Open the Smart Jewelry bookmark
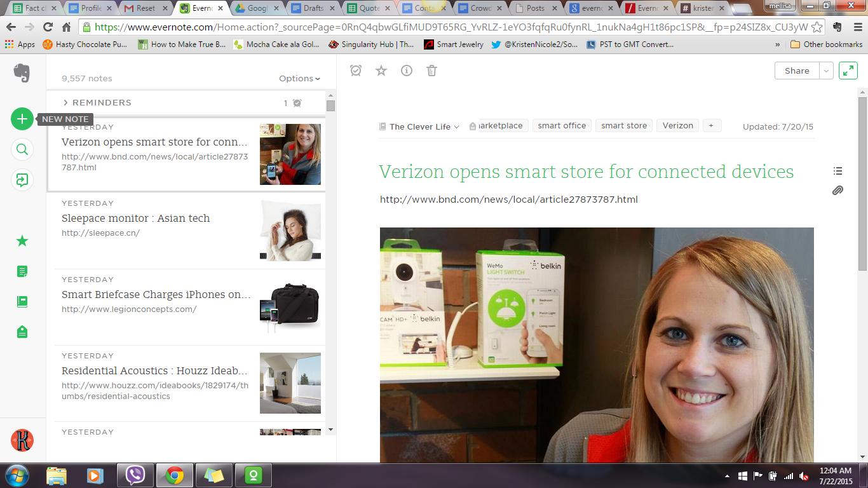 click(x=454, y=44)
